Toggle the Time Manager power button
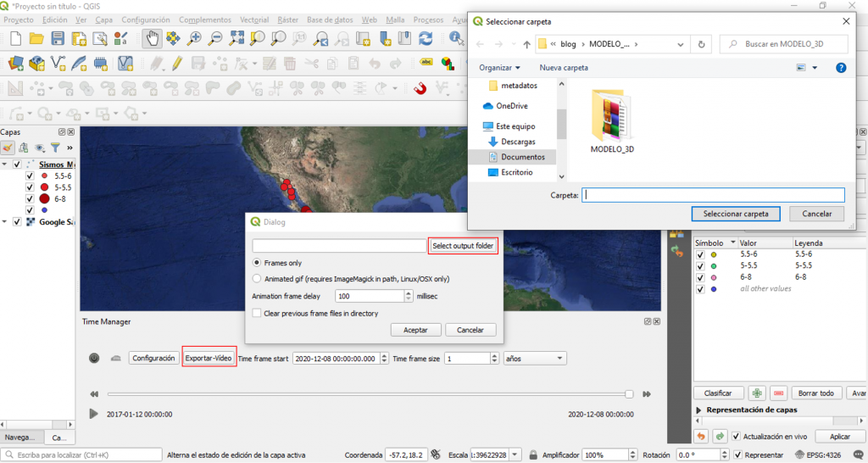This screenshot has height=463, width=868. 94,359
